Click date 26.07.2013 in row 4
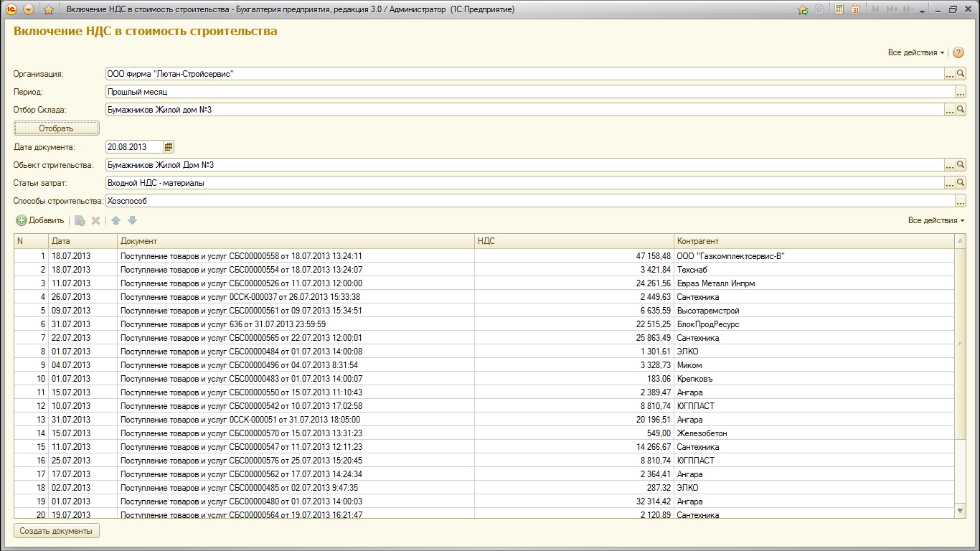This screenshot has height=551, width=980. (83, 297)
